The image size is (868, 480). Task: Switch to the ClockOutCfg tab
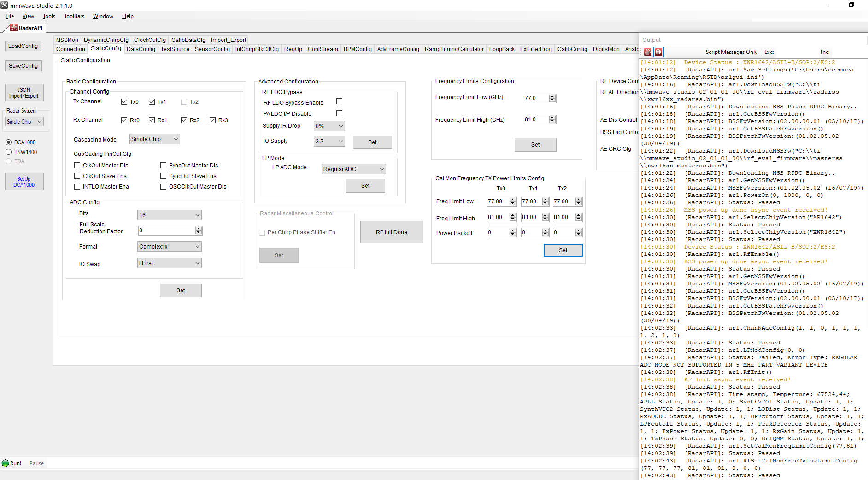click(x=150, y=40)
